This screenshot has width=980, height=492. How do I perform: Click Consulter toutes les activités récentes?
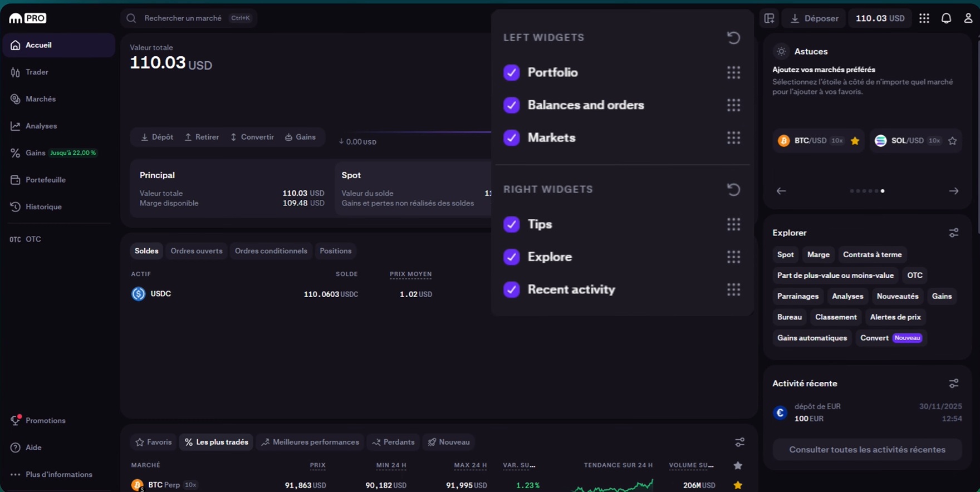click(x=867, y=450)
